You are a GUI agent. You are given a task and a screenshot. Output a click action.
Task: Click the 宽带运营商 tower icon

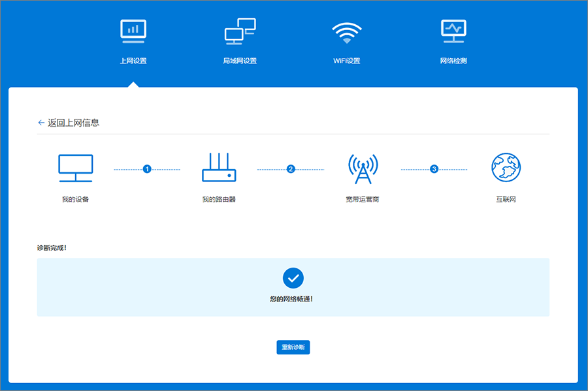[363, 168]
